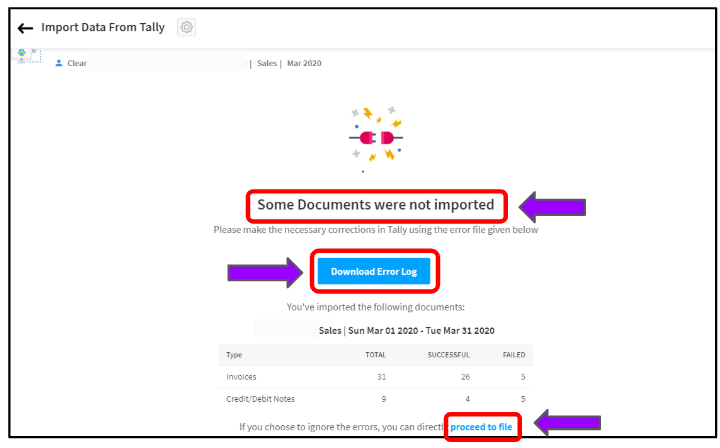
Task: Click the 'Please make the necessary corrections' message
Action: pyautogui.click(x=376, y=230)
